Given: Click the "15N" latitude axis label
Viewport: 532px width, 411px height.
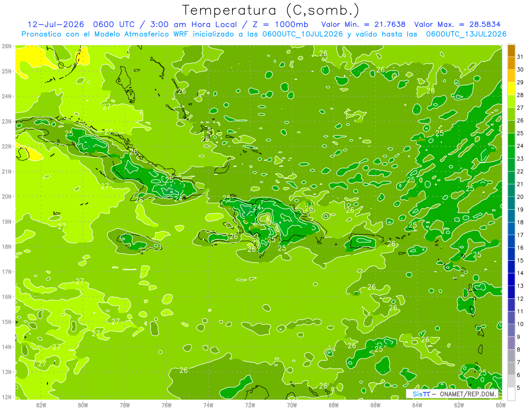Looking at the screenshot, I should [x=7, y=322].
